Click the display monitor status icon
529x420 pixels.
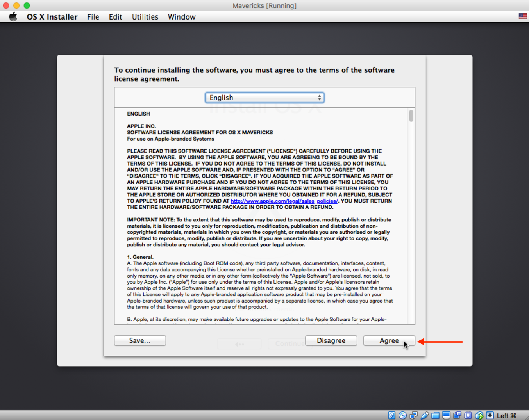[446, 415]
